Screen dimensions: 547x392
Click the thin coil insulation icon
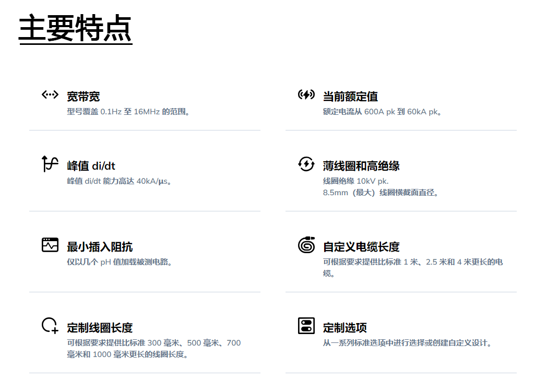[x=306, y=164]
